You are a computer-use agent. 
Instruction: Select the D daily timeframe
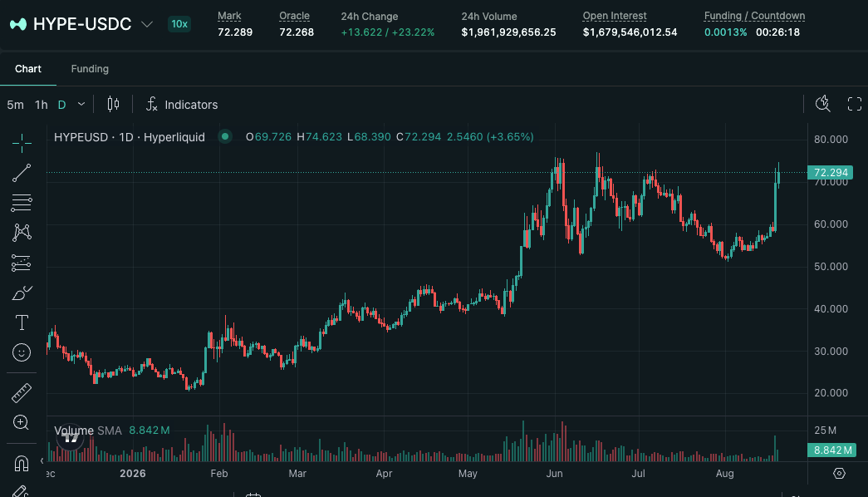pos(62,105)
